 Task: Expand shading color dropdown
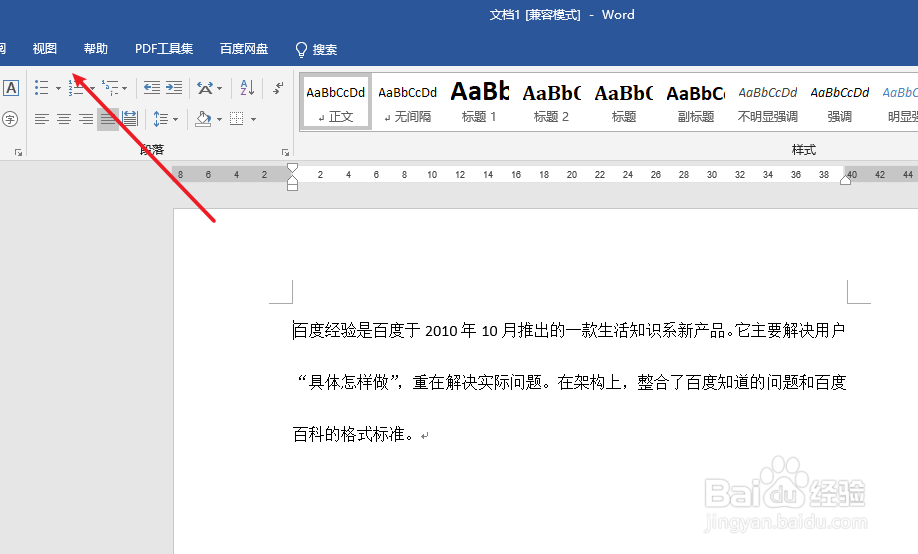(x=220, y=119)
